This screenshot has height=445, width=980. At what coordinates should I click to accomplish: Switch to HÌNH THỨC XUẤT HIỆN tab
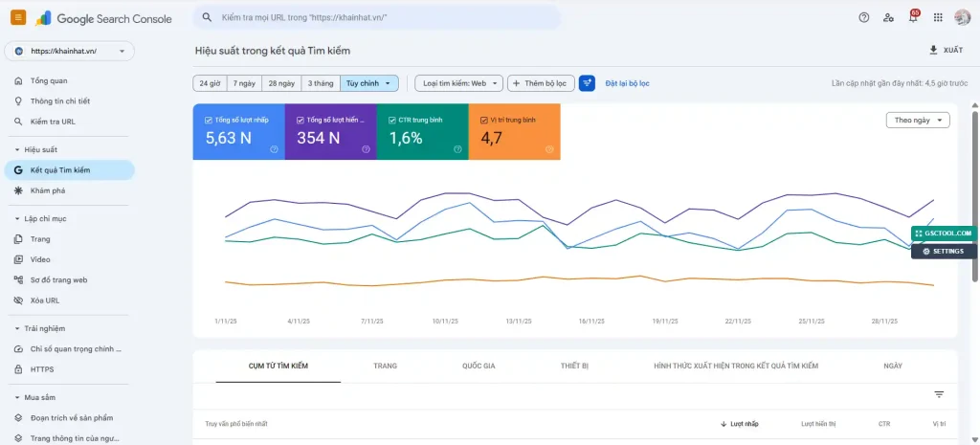[x=736, y=366]
